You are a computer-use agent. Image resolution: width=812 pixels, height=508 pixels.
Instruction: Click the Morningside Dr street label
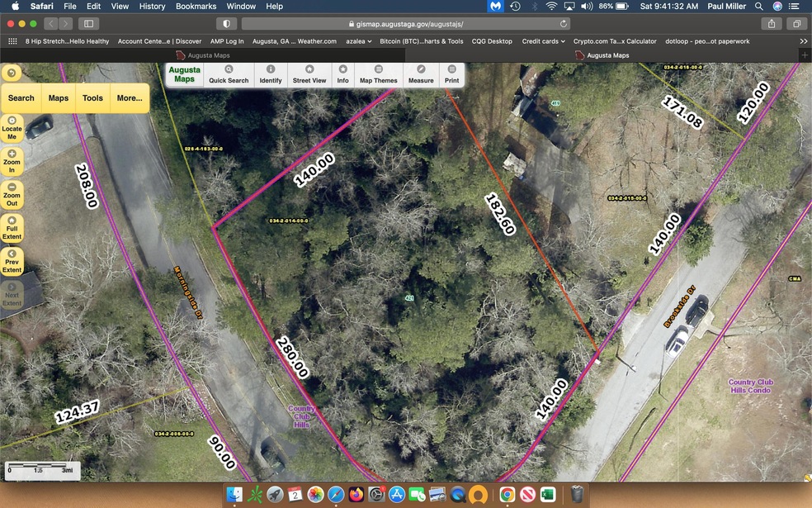188,292
